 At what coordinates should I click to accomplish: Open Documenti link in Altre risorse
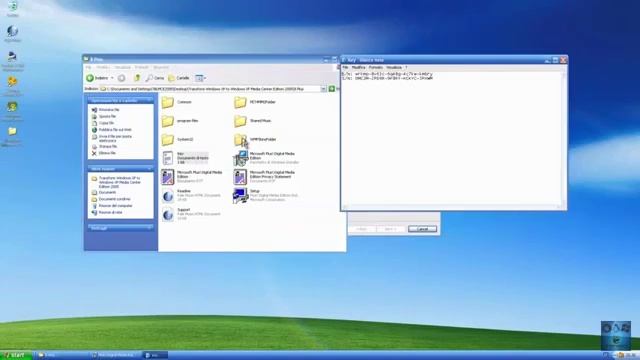pos(107,192)
